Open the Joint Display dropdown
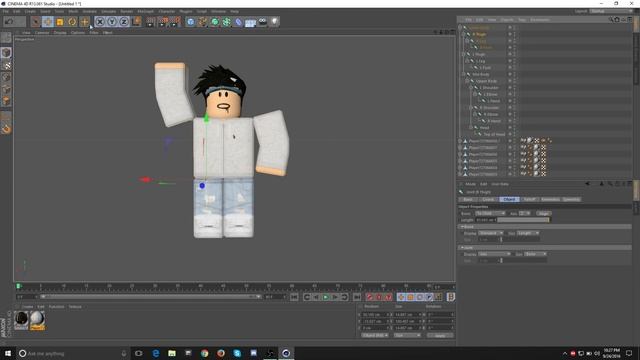The height and width of the screenshot is (360, 640). (494, 254)
